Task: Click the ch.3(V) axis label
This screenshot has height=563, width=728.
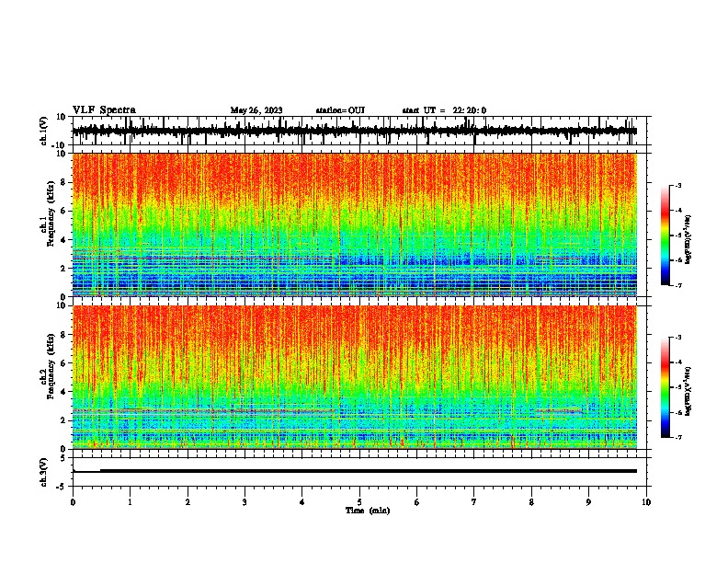Action: 44,472
